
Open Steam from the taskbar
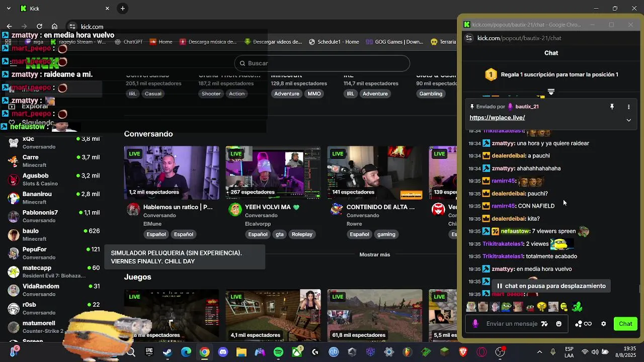coord(168,352)
